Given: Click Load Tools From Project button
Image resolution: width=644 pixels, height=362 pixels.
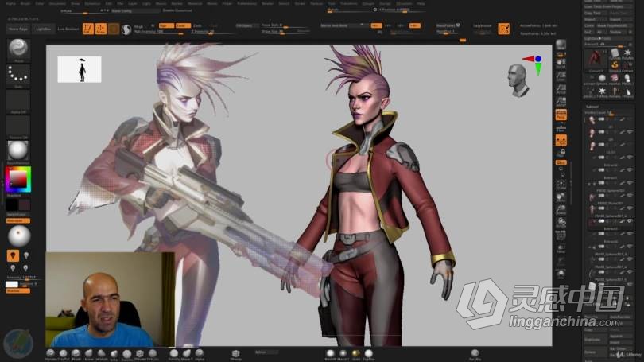Looking at the screenshot, I should pos(609,6).
